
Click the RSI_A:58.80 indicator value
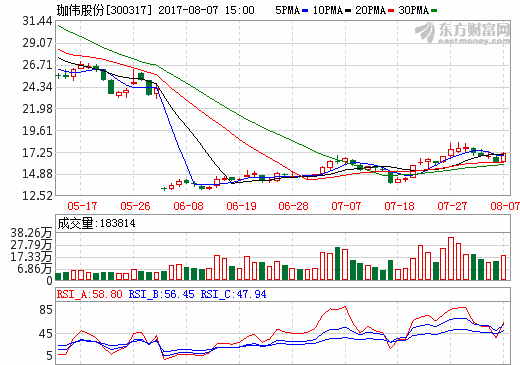point(89,294)
